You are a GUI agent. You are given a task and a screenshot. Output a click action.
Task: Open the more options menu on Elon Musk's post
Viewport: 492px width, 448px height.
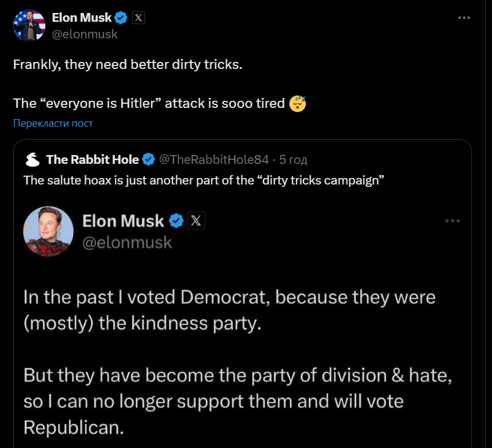464,18
